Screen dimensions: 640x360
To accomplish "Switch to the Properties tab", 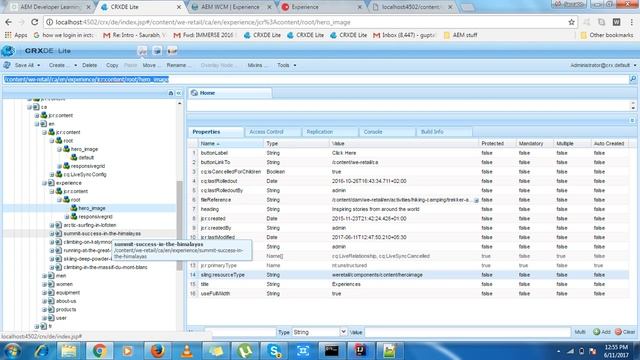I will click(216, 132).
